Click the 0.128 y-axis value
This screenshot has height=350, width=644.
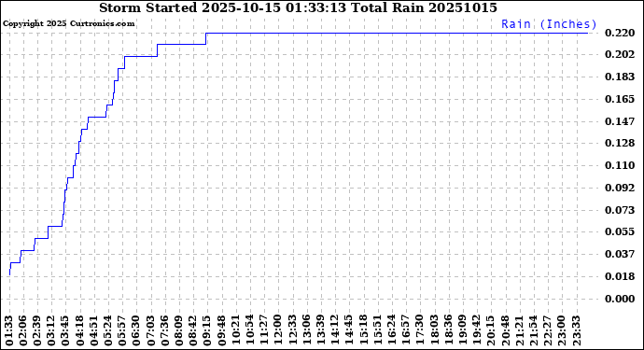[620, 143]
